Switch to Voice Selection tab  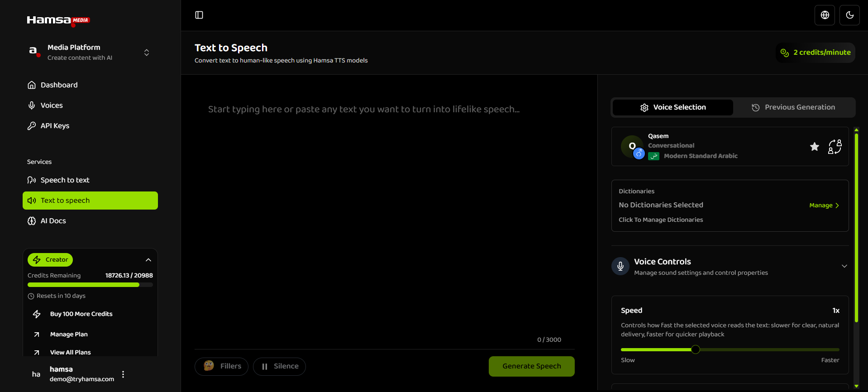point(673,108)
